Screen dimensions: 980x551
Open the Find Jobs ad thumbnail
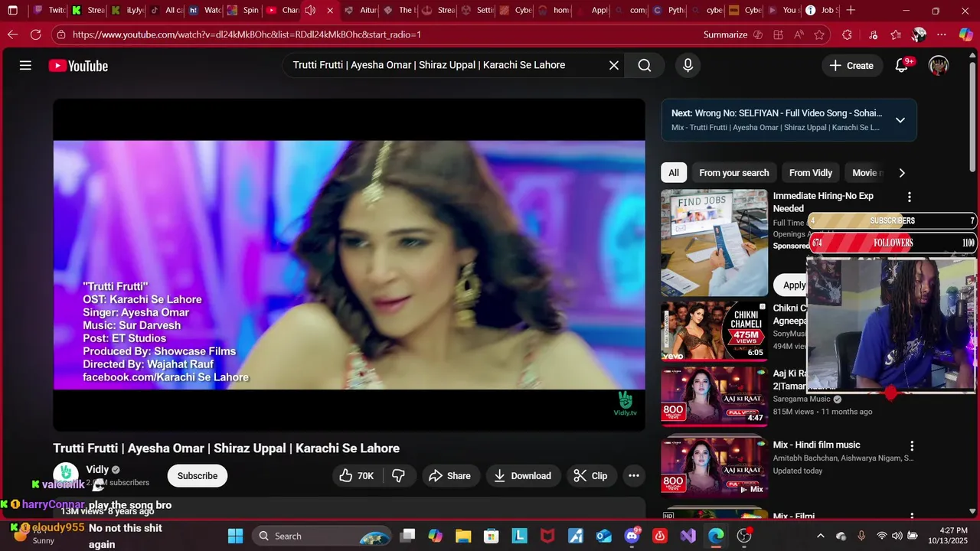(714, 243)
